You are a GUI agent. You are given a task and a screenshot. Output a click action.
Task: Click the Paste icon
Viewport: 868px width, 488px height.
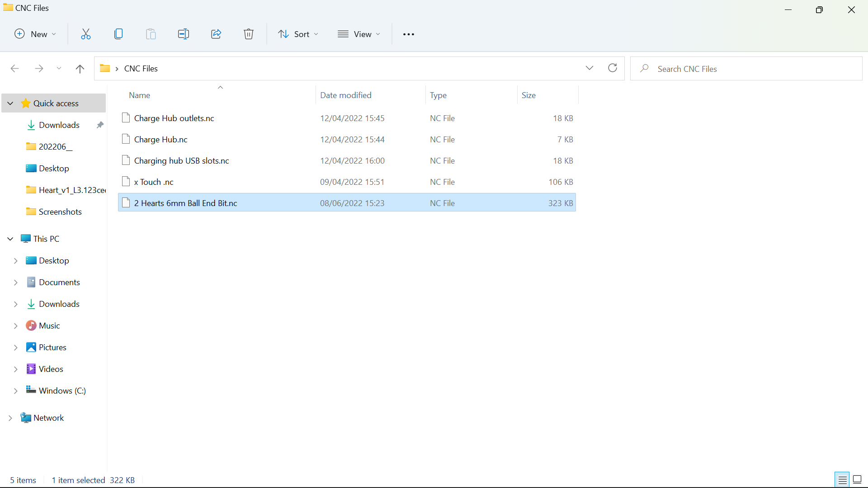pyautogui.click(x=151, y=34)
